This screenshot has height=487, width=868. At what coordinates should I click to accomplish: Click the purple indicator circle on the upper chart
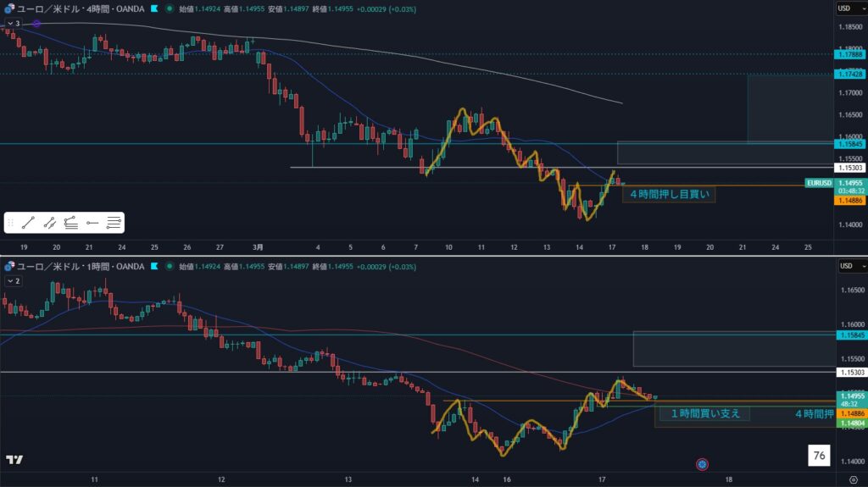(36, 24)
